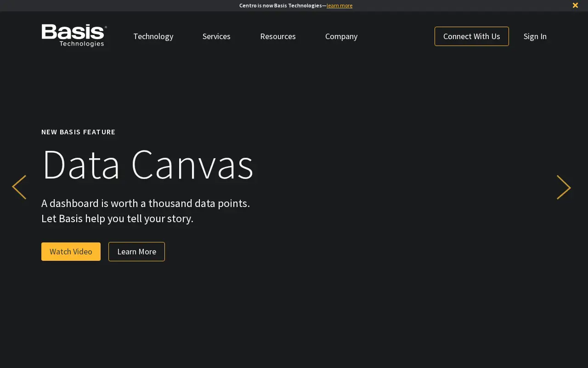Viewport: 588px width, 368px height.
Task: Click the Data Canvas headline
Action: (x=147, y=164)
